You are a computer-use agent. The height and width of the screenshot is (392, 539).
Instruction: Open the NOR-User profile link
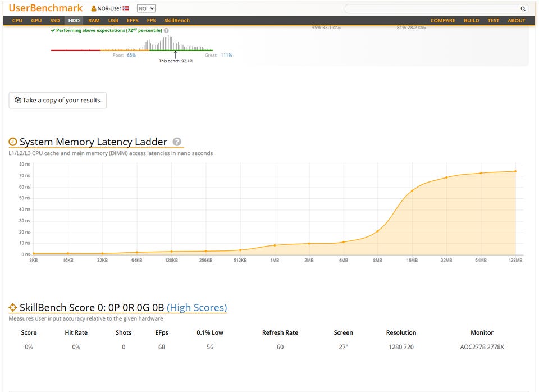[109, 8]
